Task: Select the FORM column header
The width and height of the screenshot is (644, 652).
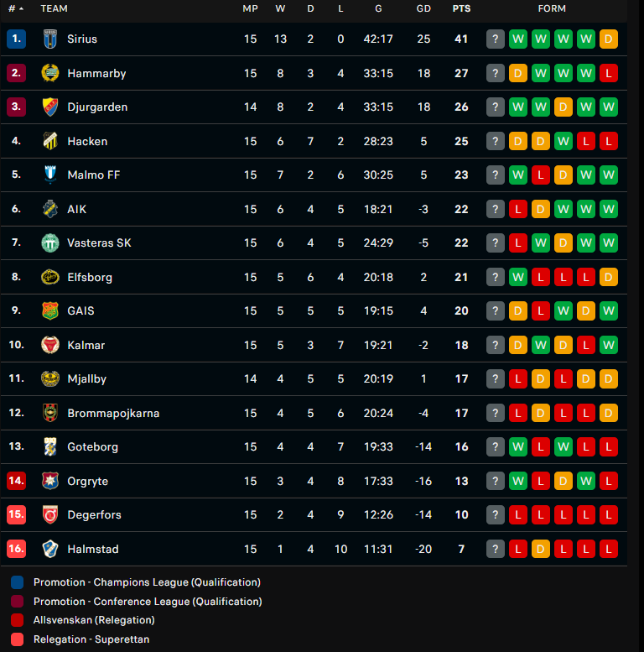Action: coord(552,8)
